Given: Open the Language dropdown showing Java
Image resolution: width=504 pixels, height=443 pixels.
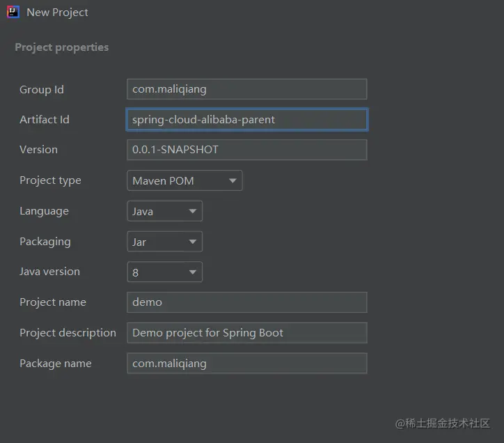Looking at the screenshot, I should (x=165, y=211).
